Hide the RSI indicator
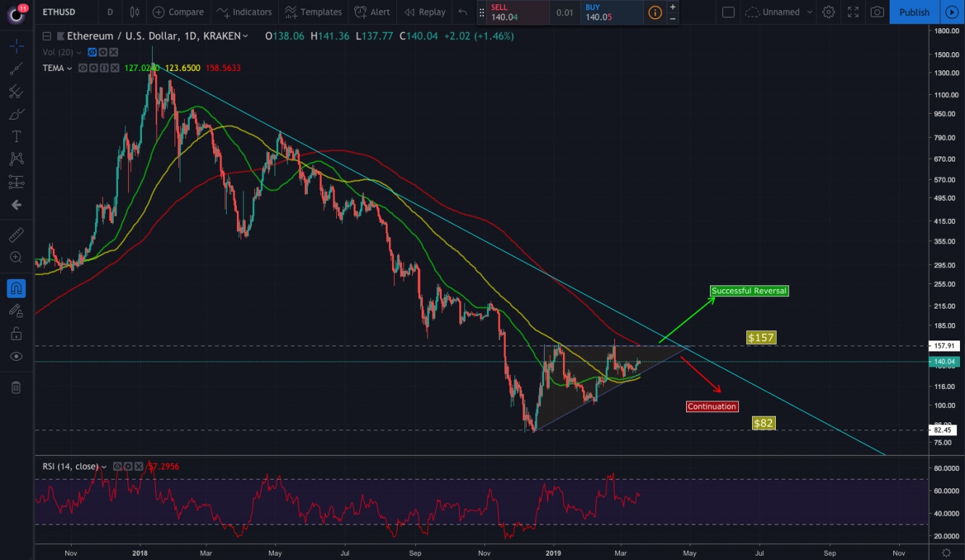 (x=117, y=467)
